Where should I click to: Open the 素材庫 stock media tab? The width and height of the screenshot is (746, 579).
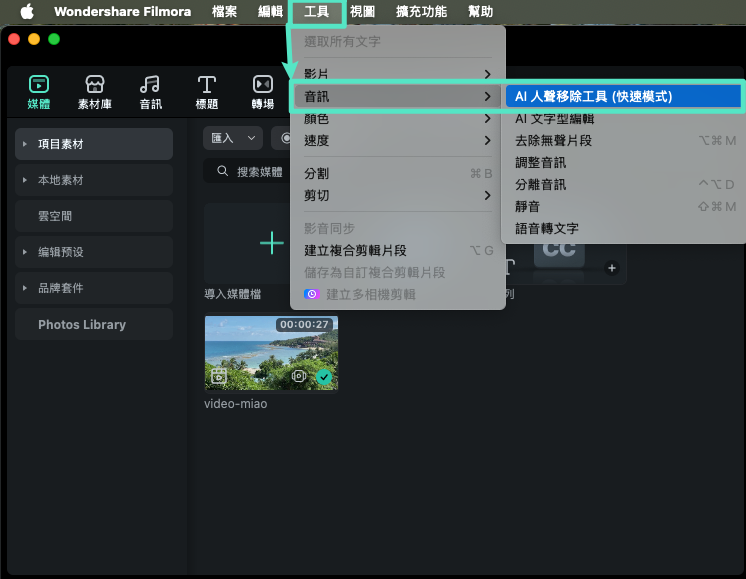point(95,92)
